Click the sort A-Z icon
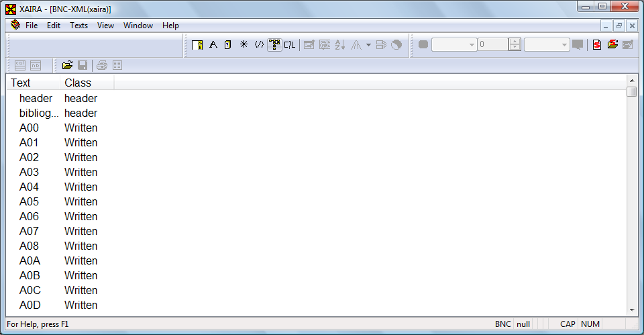 click(339, 45)
